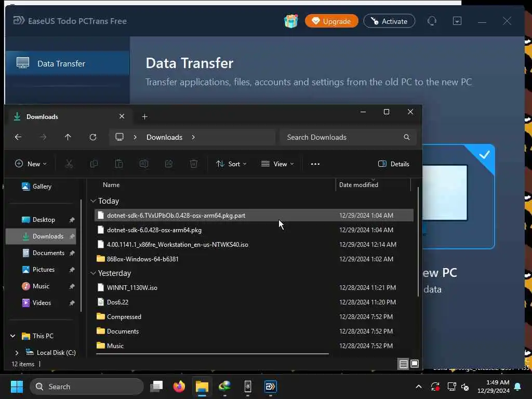Screen dimensions: 532x399
Task: Click the Delete trash icon
Action: (x=194, y=164)
